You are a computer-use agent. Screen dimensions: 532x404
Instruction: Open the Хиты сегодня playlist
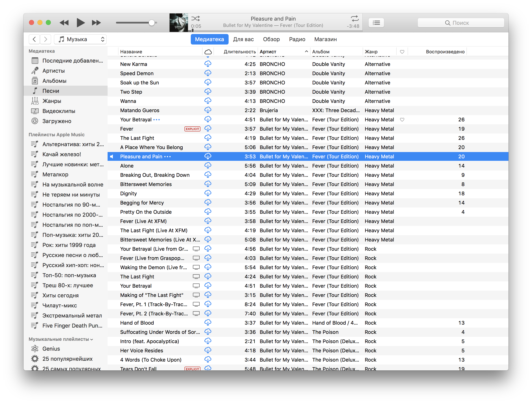point(65,295)
